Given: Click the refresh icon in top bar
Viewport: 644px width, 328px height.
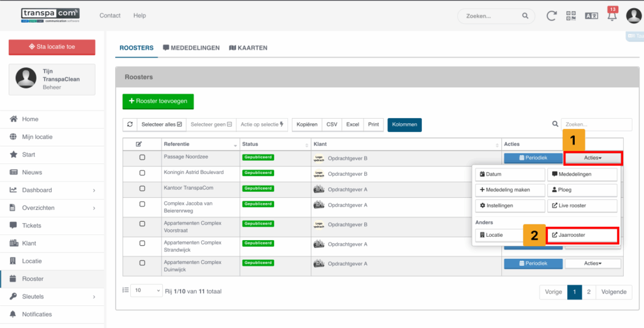Looking at the screenshot, I should (x=552, y=16).
